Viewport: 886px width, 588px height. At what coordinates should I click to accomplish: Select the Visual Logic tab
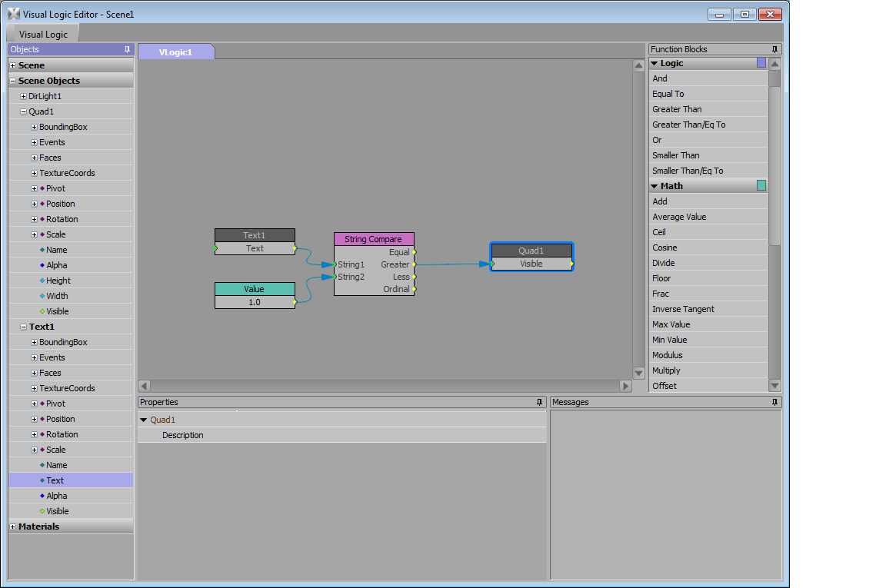click(x=43, y=35)
